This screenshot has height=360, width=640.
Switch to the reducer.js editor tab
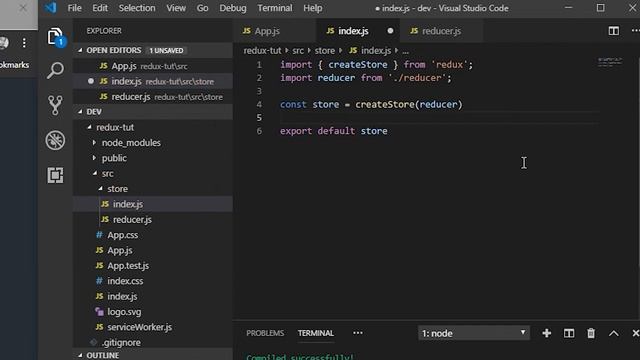pos(441,31)
